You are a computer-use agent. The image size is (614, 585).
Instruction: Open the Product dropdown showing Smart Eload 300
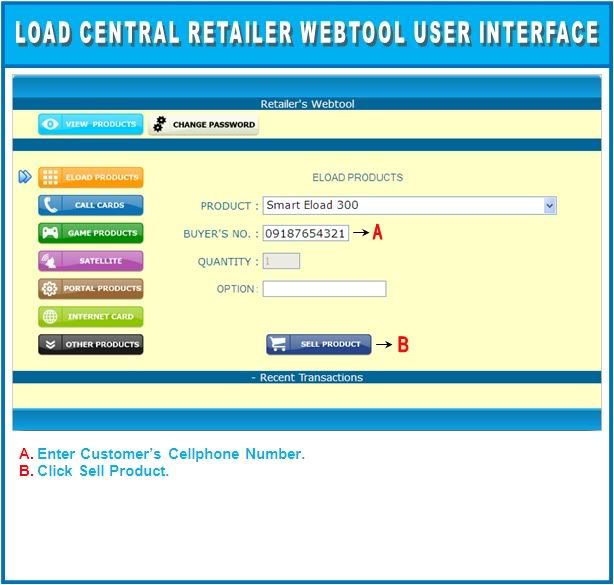pyautogui.click(x=410, y=205)
